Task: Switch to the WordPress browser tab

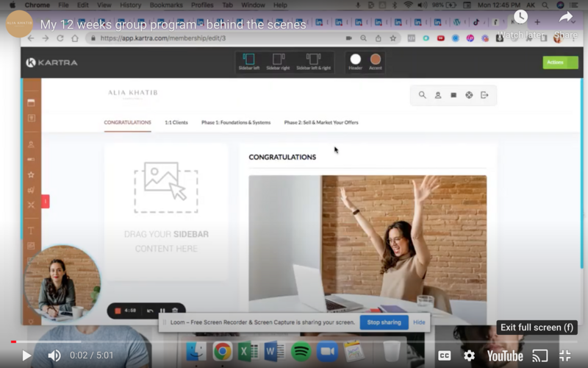Action: click(x=456, y=22)
